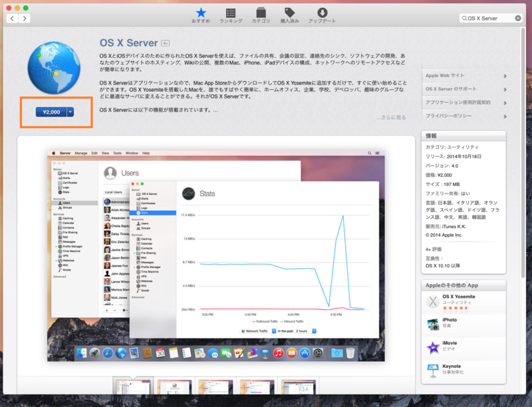The width and height of the screenshot is (532, 407).
Task: Go forward with the right arrow button
Action: point(25,19)
